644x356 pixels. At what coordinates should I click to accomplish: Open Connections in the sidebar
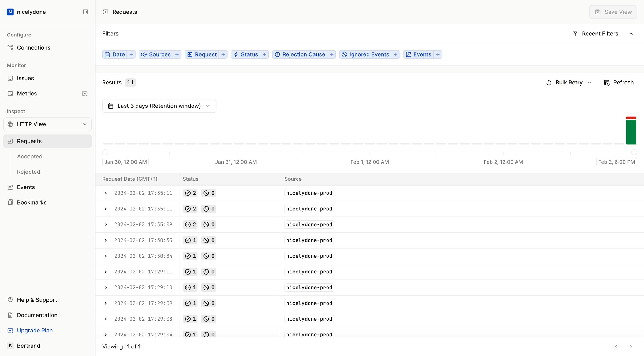click(34, 47)
